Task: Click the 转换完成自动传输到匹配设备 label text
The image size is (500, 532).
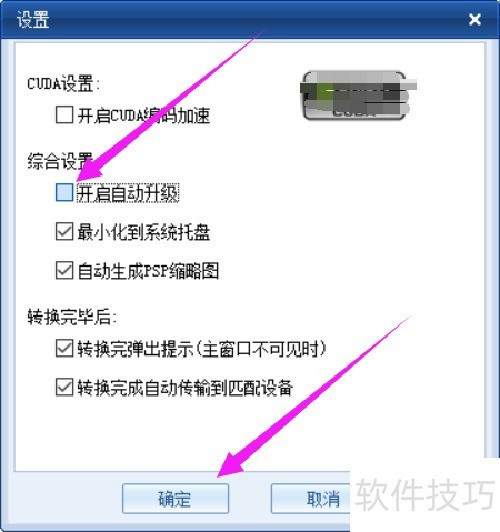Action: 185,388
